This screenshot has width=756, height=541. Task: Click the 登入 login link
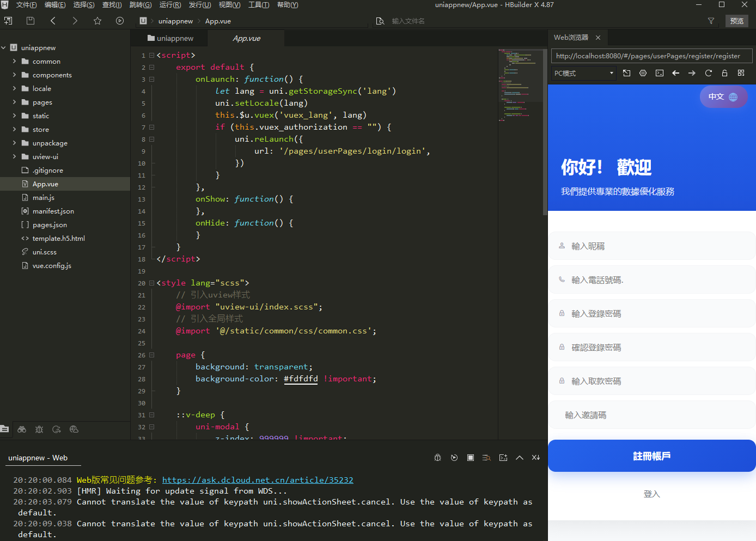point(652,494)
